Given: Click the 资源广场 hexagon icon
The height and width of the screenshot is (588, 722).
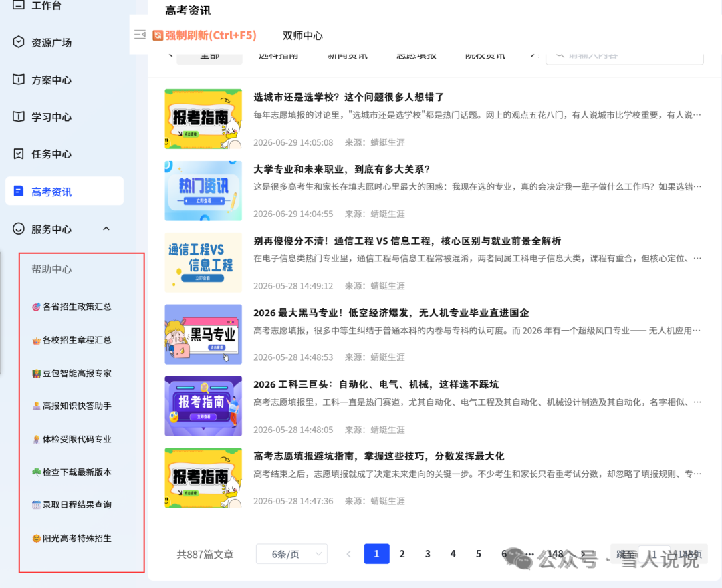Looking at the screenshot, I should coord(19,42).
